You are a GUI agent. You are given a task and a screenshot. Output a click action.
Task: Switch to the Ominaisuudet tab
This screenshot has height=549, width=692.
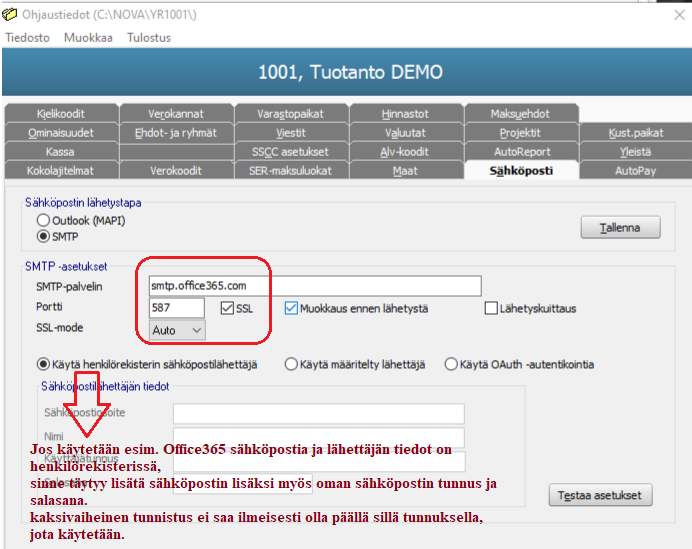[x=61, y=133]
